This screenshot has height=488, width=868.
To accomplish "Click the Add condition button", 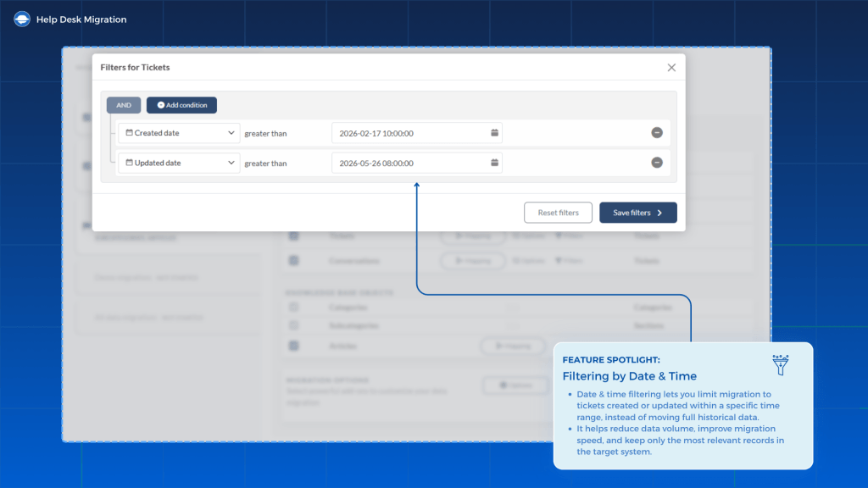I will pyautogui.click(x=181, y=105).
